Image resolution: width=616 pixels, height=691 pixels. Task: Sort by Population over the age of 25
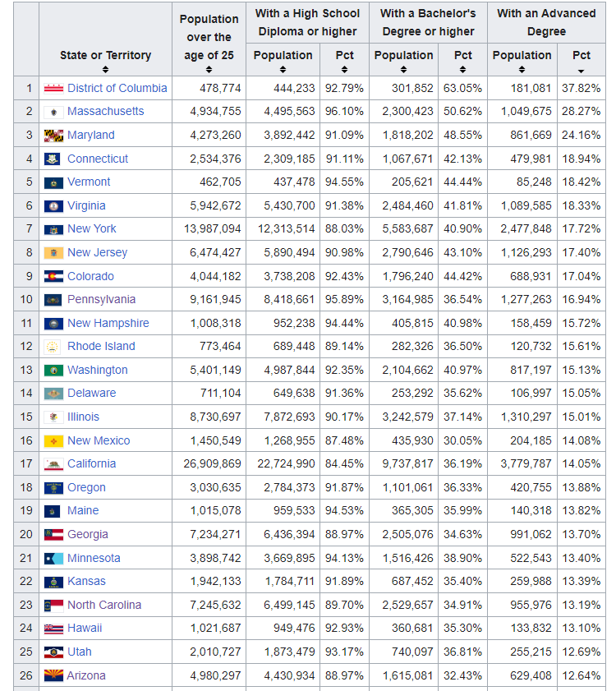[209, 70]
